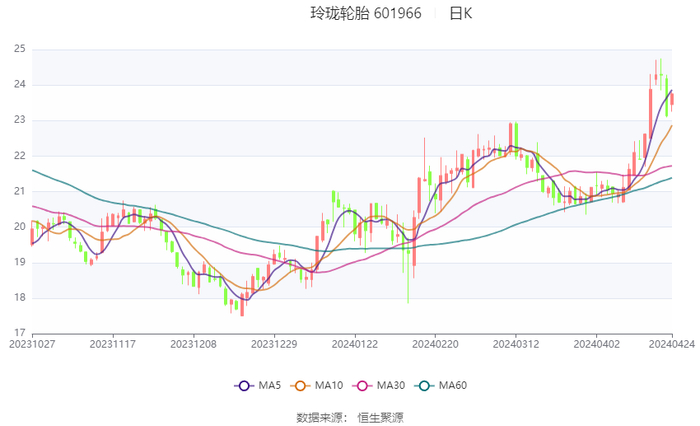Viewport: 700px width, 426px height.
Task: Click the 17 price axis label
Action: click(19, 333)
